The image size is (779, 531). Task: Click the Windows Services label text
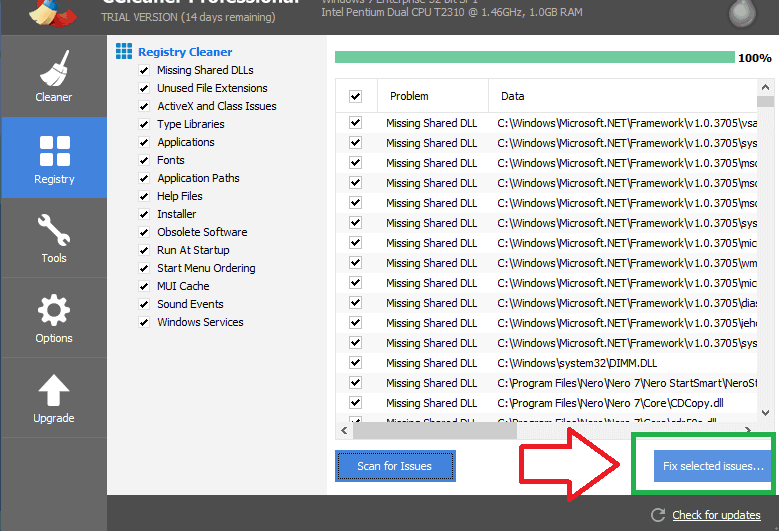pos(200,322)
